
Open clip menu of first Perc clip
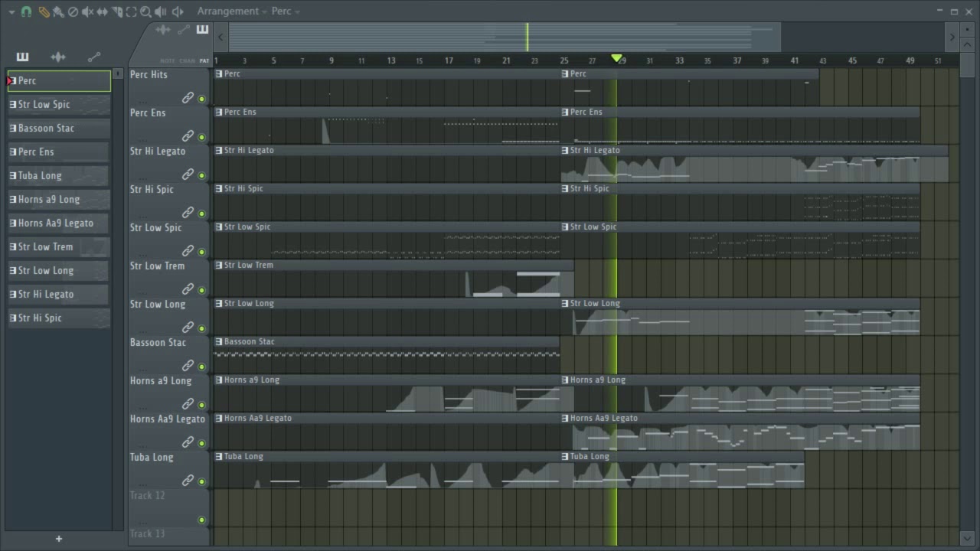[x=219, y=74]
